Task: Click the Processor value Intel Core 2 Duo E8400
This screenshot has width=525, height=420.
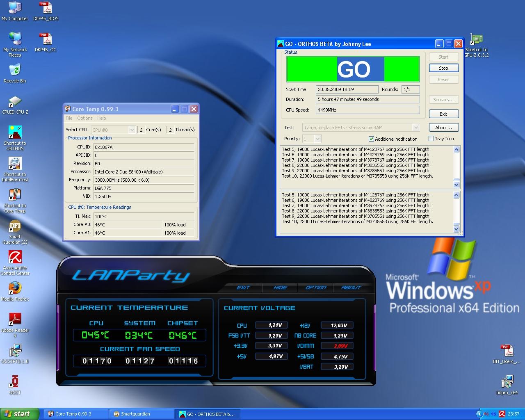Action: [x=144, y=172]
